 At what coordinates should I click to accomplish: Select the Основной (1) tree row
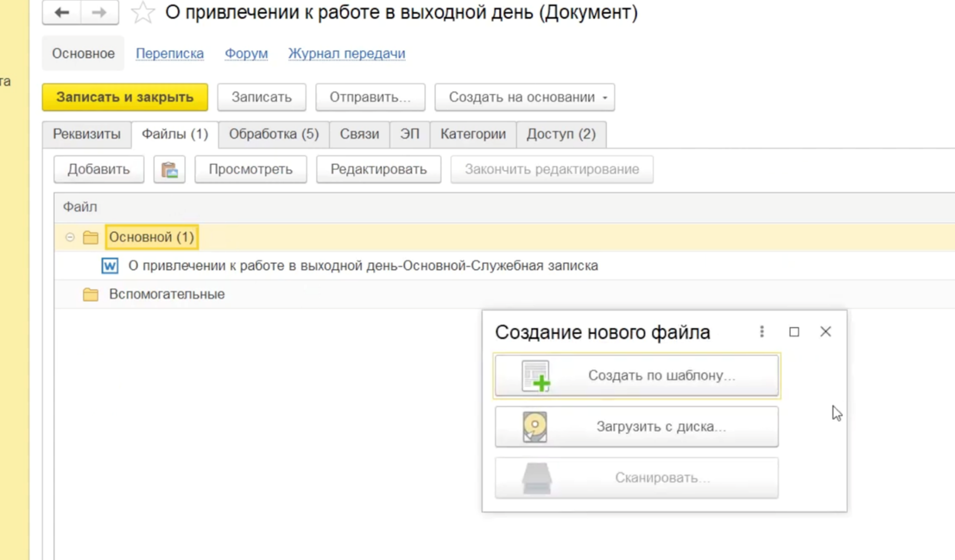(505, 237)
